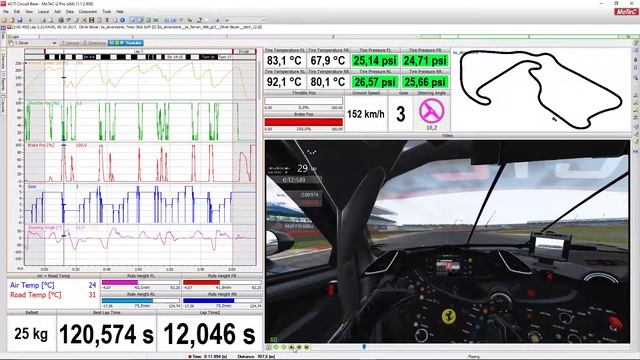This screenshot has height=360, width=640.
Task: Click the blue circle info toolbar icon
Action: point(122,20)
